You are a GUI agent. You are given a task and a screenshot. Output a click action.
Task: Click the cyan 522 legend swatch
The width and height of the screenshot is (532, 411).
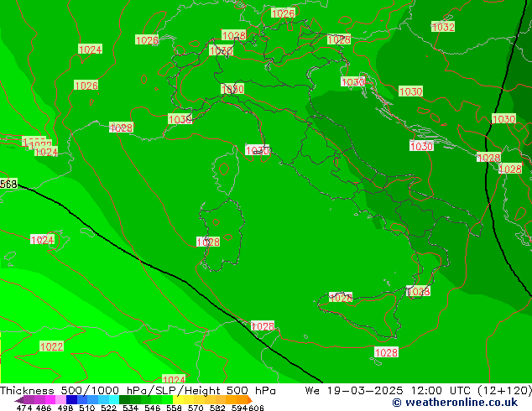tap(113, 399)
